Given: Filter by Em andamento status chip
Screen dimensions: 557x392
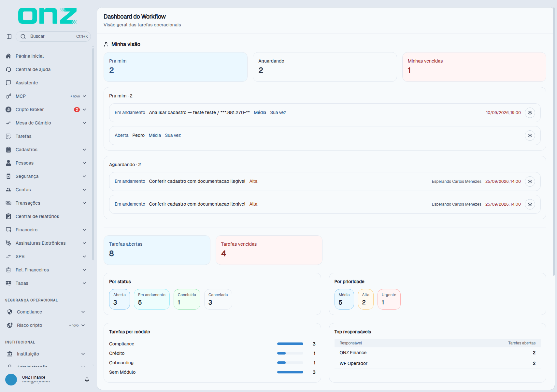Looking at the screenshot, I should pyautogui.click(x=152, y=299).
